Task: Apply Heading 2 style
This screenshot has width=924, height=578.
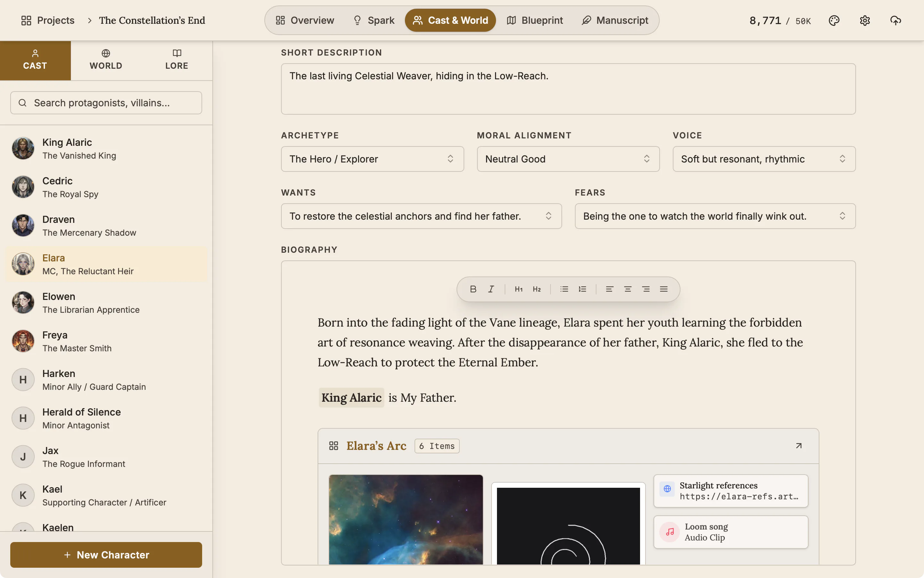Action: tap(537, 289)
